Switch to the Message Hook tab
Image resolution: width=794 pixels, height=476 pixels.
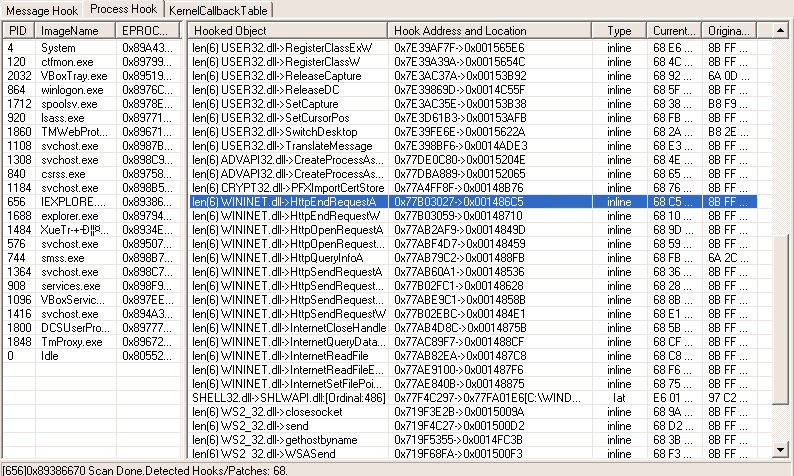tap(42, 9)
